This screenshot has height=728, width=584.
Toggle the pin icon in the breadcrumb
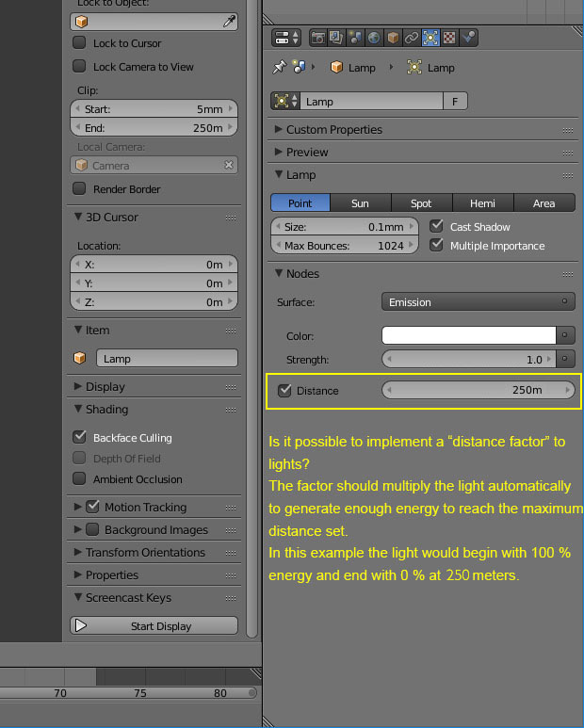coord(279,67)
